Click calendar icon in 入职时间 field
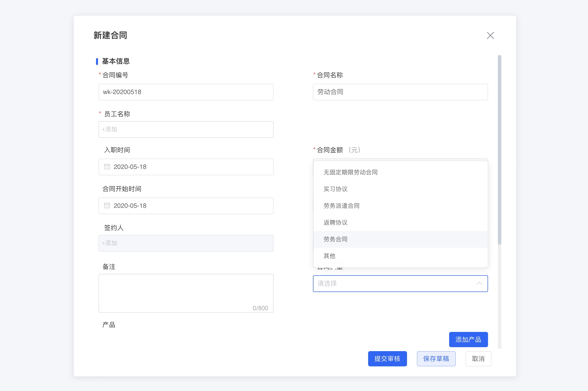588x391 pixels. [x=107, y=167]
